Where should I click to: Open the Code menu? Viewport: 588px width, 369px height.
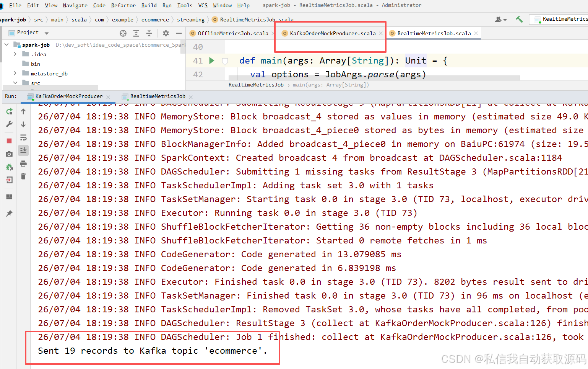click(99, 5)
